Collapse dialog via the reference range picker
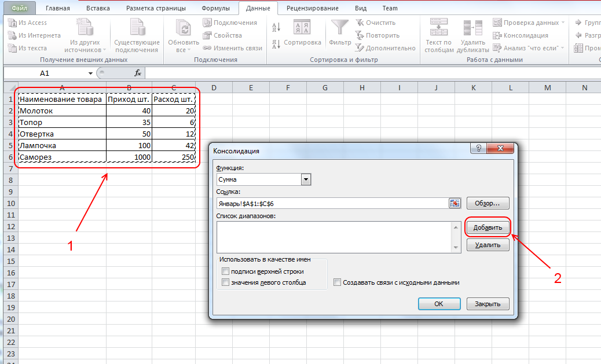The width and height of the screenshot is (601, 364). [x=455, y=203]
